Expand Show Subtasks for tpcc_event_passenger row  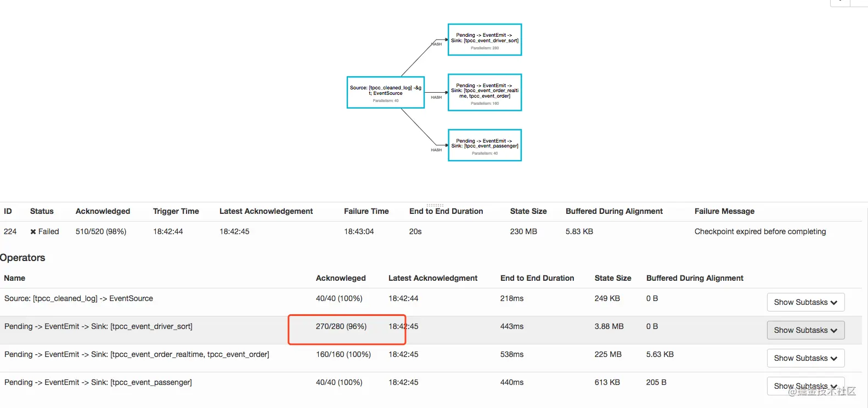click(x=805, y=386)
